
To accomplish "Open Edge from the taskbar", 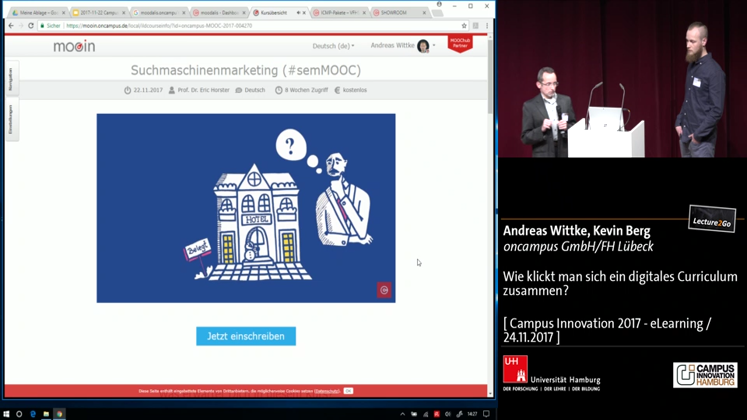I will coord(33,414).
